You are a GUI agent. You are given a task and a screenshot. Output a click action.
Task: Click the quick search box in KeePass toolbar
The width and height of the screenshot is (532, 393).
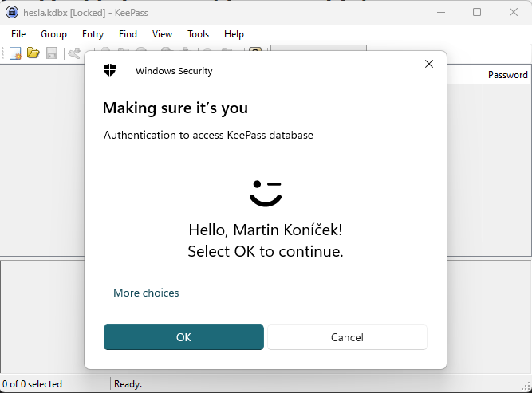pyautogui.click(x=318, y=48)
